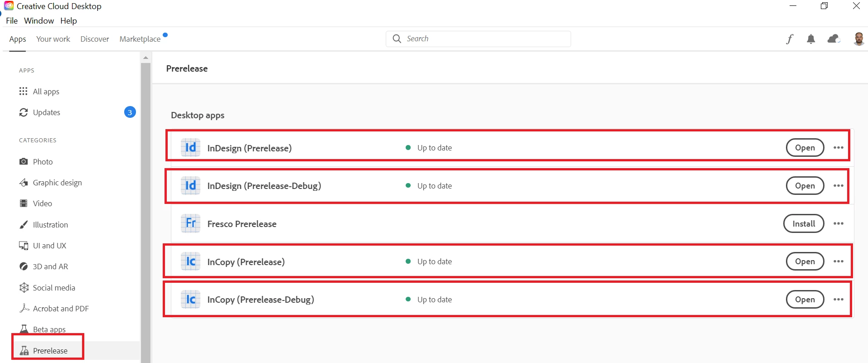The height and width of the screenshot is (363, 868).
Task: Click the All apps grid icon
Action: click(x=24, y=91)
